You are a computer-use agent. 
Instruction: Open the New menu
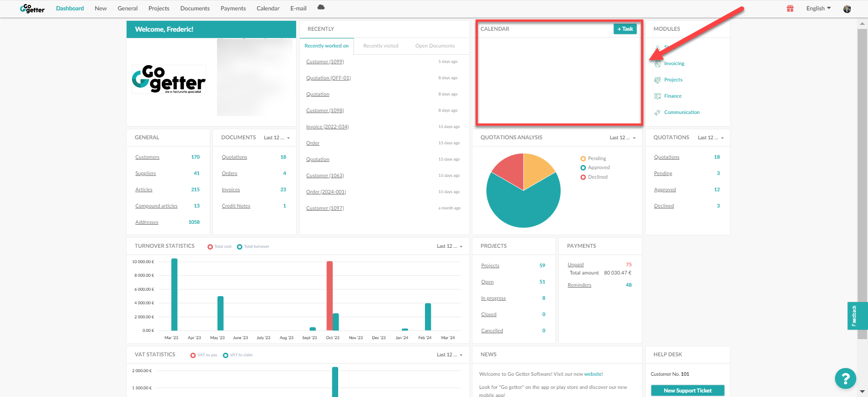101,9
